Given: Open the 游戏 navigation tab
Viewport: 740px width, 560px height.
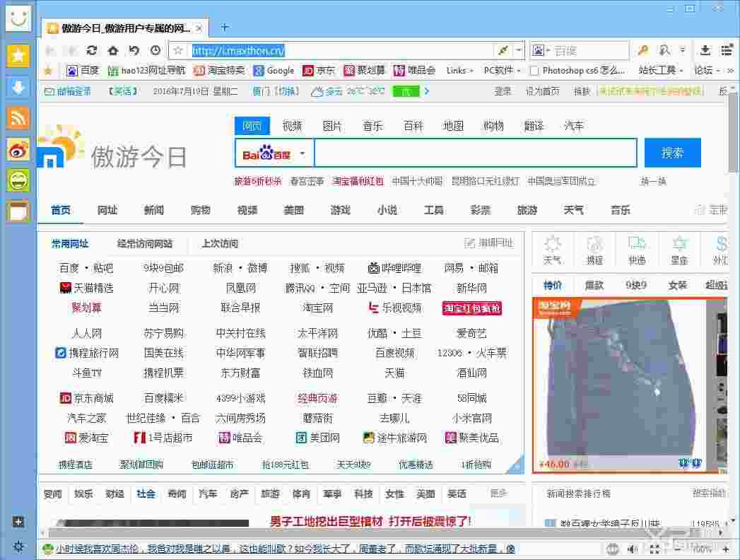Looking at the screenshot, I should point(340,210).
